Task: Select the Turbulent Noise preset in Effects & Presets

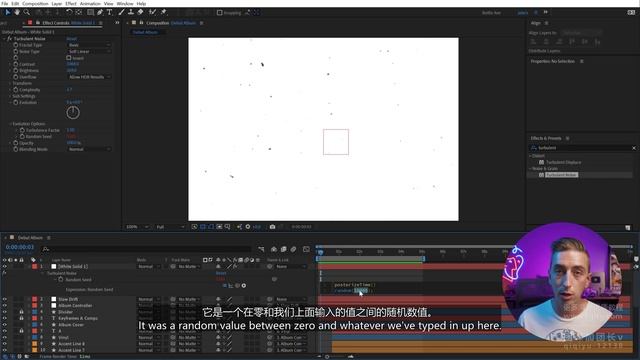Action: click(561, 175)
